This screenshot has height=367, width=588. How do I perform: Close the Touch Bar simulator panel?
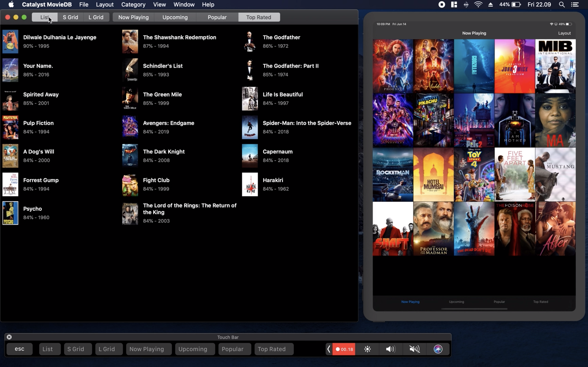coord(9,337)
